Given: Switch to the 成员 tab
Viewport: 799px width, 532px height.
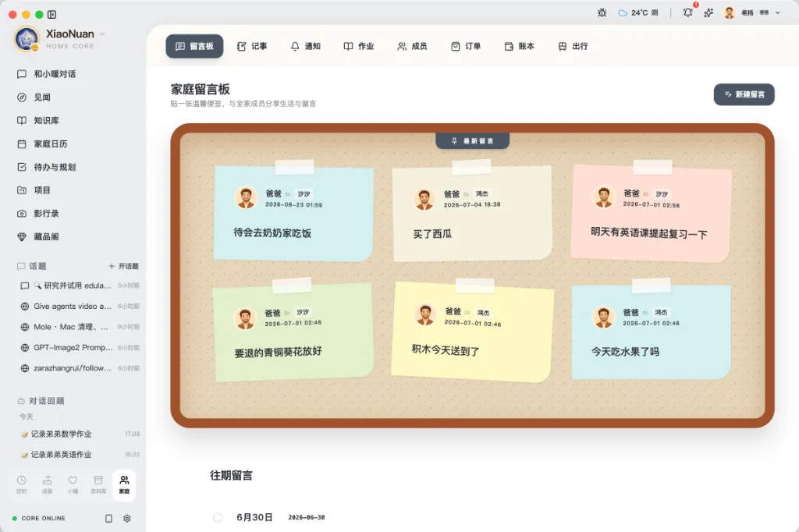Looking at the screenshot, I should (x=412, y=46).
